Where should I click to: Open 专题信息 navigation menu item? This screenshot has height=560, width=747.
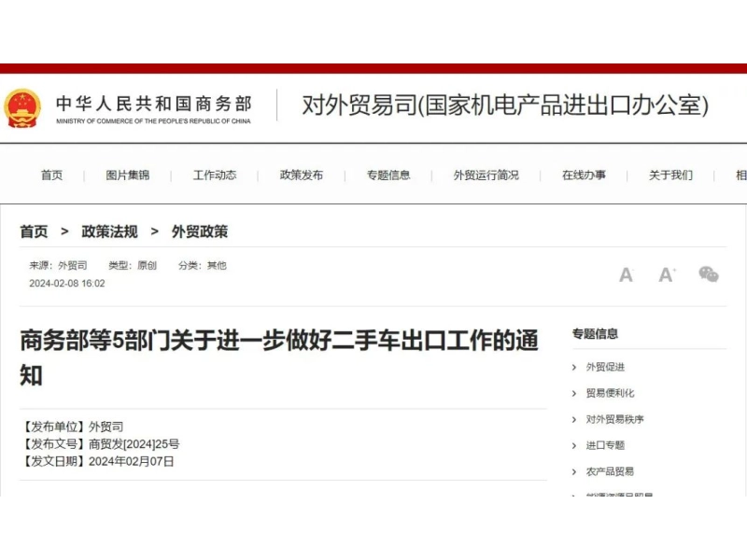pos(388,175)
